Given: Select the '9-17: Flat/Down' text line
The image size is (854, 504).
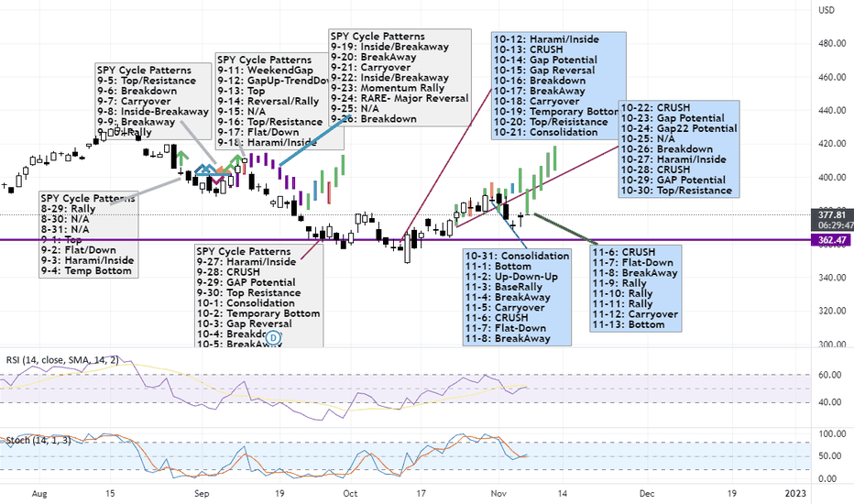Looking at the screenshot, I should tap(258, 132).
